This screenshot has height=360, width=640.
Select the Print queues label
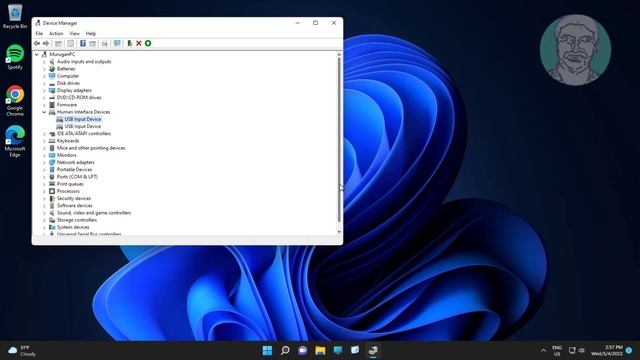(x=70, y=184)
